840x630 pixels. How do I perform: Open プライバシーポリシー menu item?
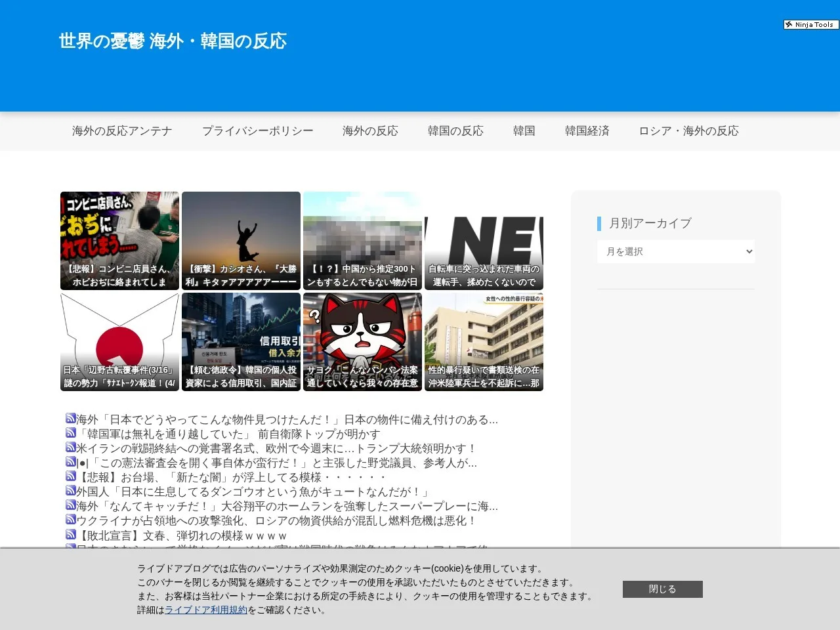(x=258, y=131)
